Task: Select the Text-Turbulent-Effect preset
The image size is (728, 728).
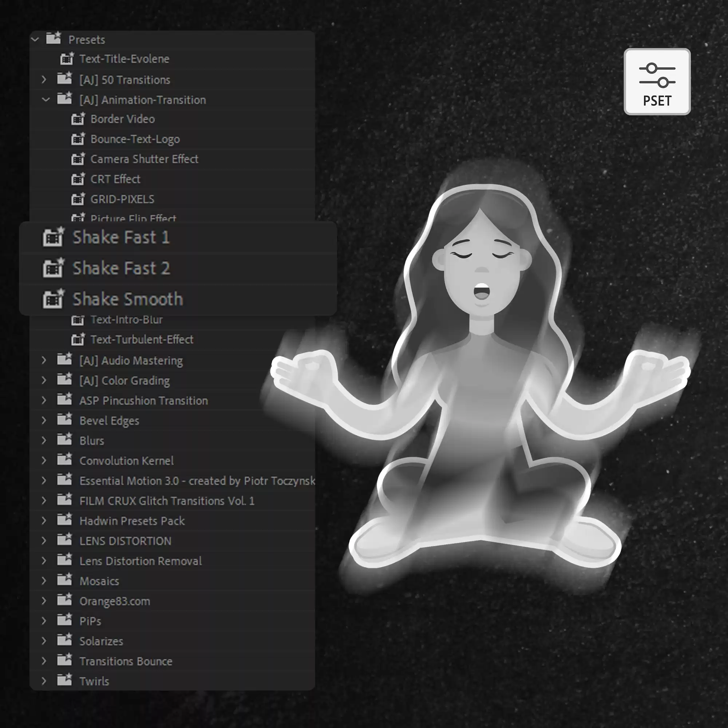Action: [x=142, y=340]
